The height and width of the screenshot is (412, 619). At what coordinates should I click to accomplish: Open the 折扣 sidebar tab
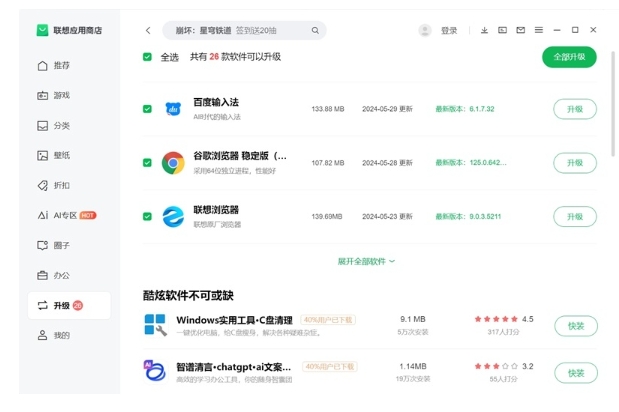(69, 185)
